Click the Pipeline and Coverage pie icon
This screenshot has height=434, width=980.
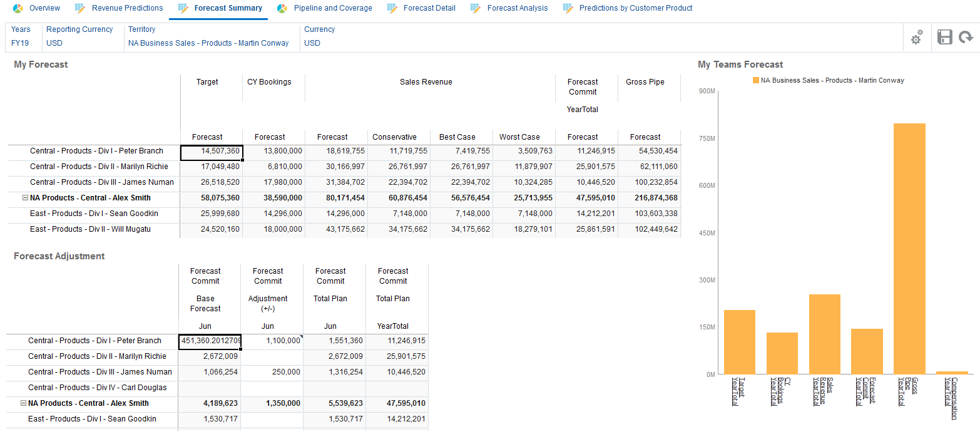[x=282, y=8]
